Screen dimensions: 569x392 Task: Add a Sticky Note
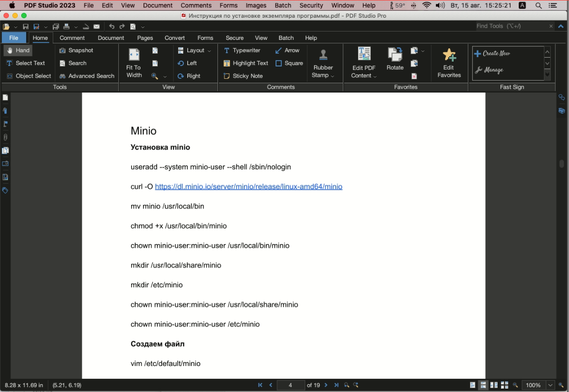tap(243, 76)
